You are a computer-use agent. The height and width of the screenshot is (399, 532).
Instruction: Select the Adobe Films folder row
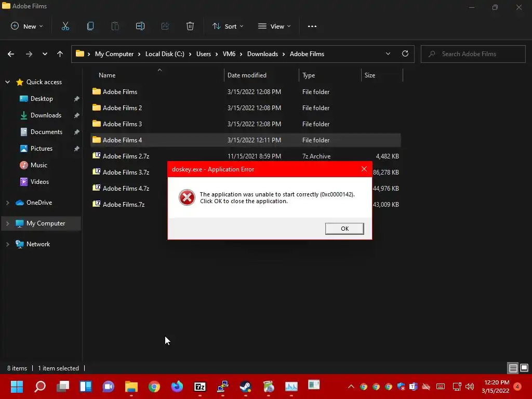246,91
